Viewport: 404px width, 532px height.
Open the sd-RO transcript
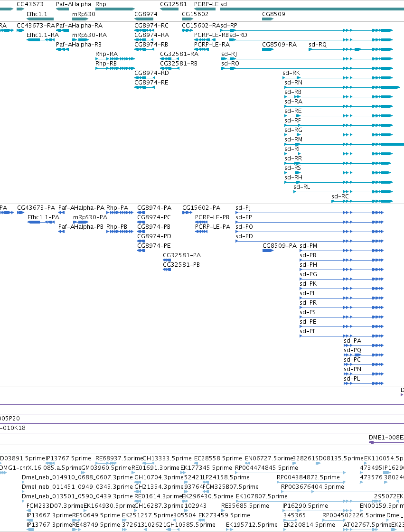point(307,68)
